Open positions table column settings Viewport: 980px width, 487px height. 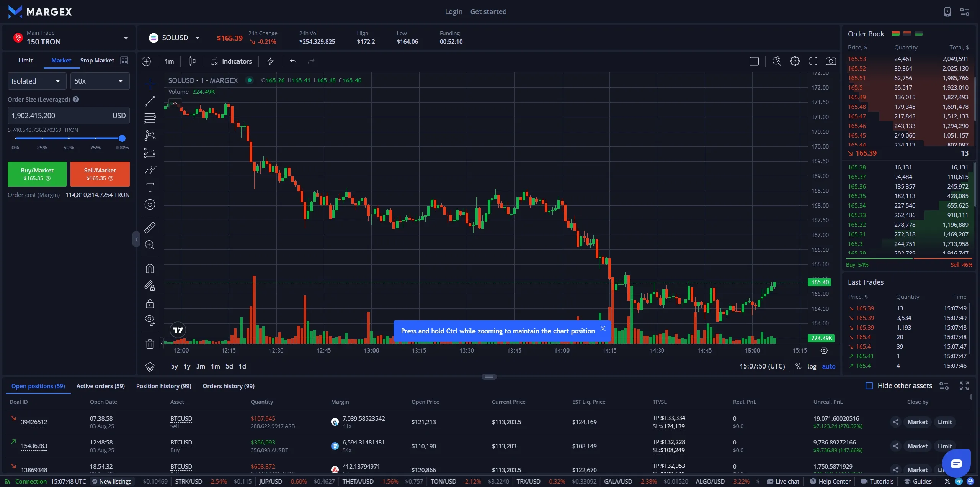tap(944, 386)
